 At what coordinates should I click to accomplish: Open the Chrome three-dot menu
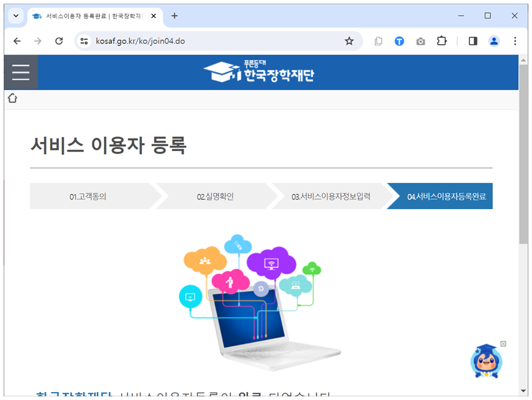515,41
